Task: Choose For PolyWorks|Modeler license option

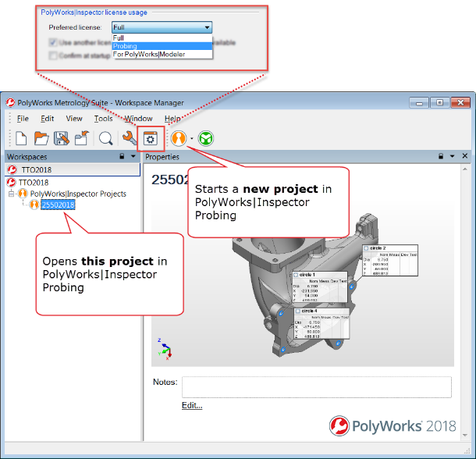Action: (162, 55)
